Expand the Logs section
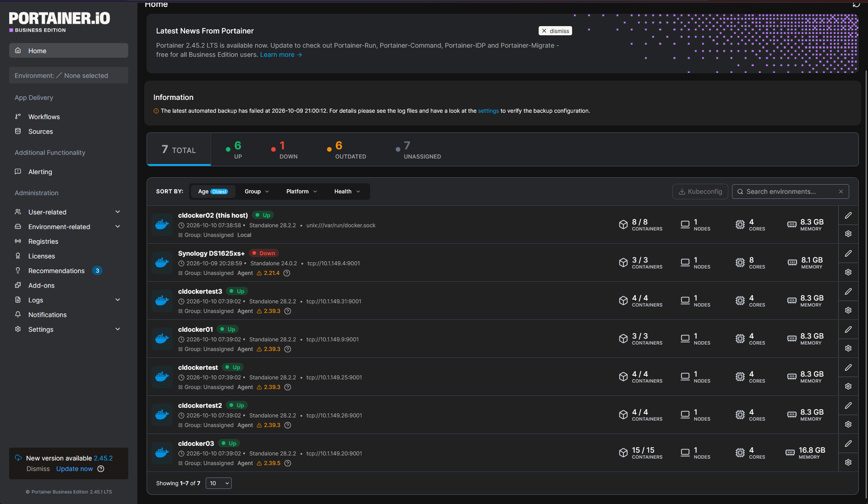Image resolution: width=868 pixels, height=504 pixels. [x=69, y=300]
